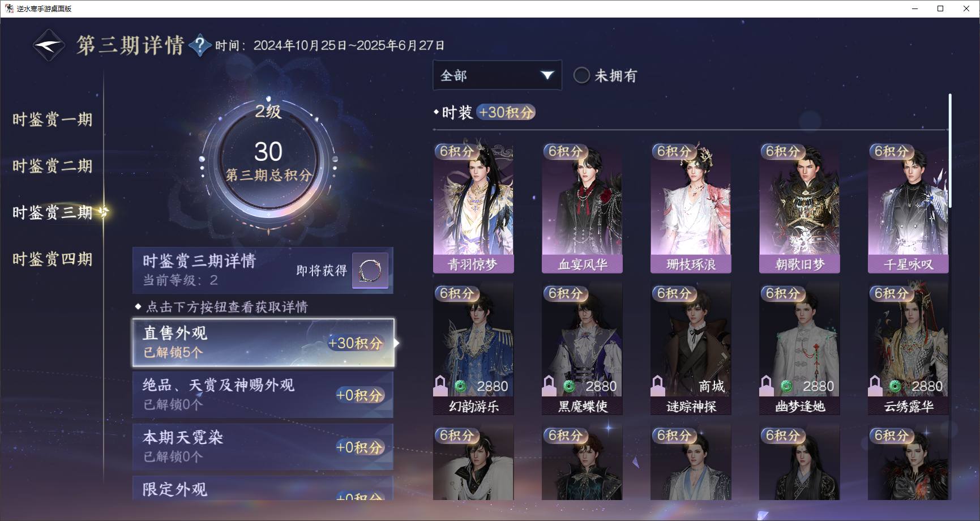Click lock icon on 幽梦逢她 card
The width and height of the screenshot is (980, 521).
[766, 386]
